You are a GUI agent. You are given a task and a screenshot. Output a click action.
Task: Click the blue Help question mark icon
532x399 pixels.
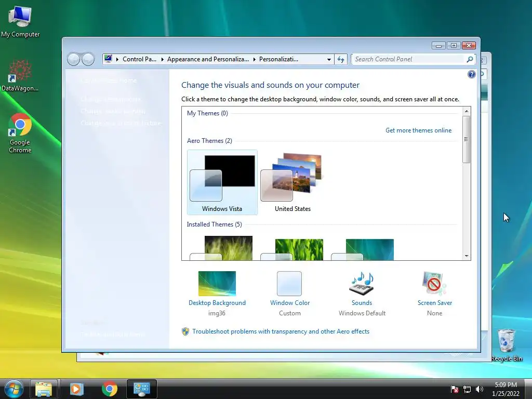pyautogui.click(x=471, y=74)
